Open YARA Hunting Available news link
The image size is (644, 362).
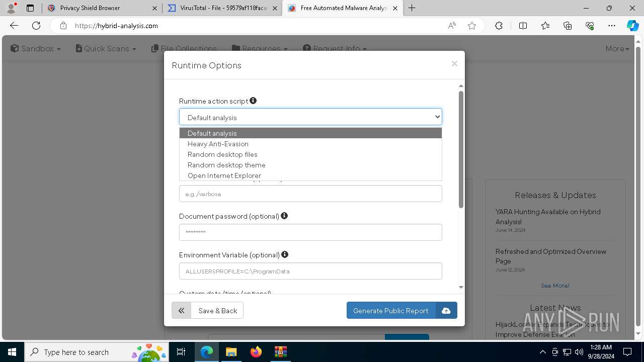[x=548, y=217]
